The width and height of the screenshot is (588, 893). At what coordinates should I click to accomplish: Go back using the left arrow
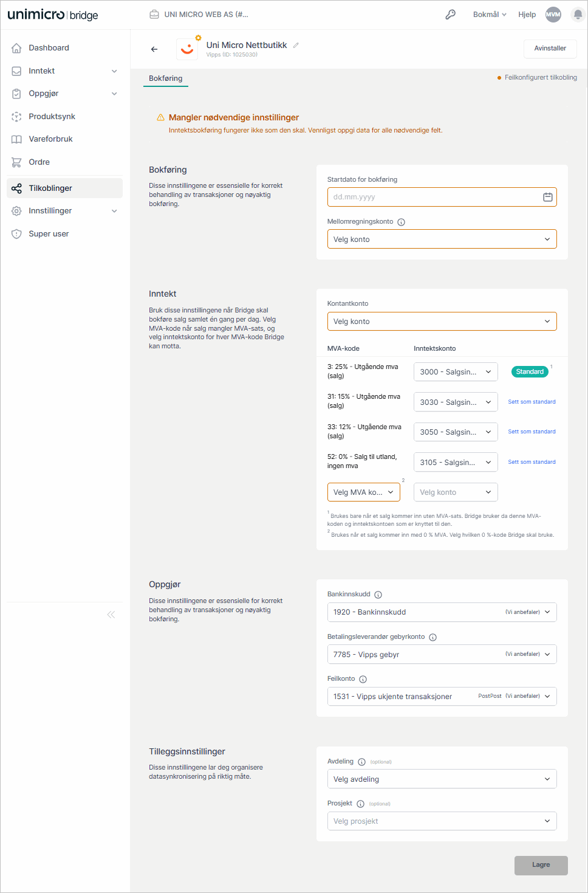[154, 49]
